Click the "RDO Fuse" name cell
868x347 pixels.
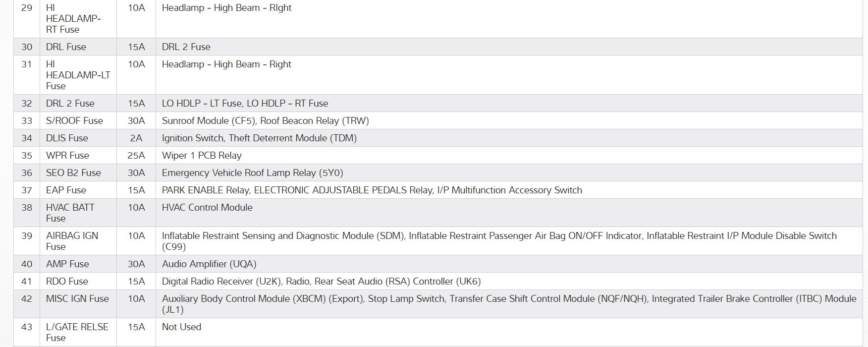(x=67, y=282)
